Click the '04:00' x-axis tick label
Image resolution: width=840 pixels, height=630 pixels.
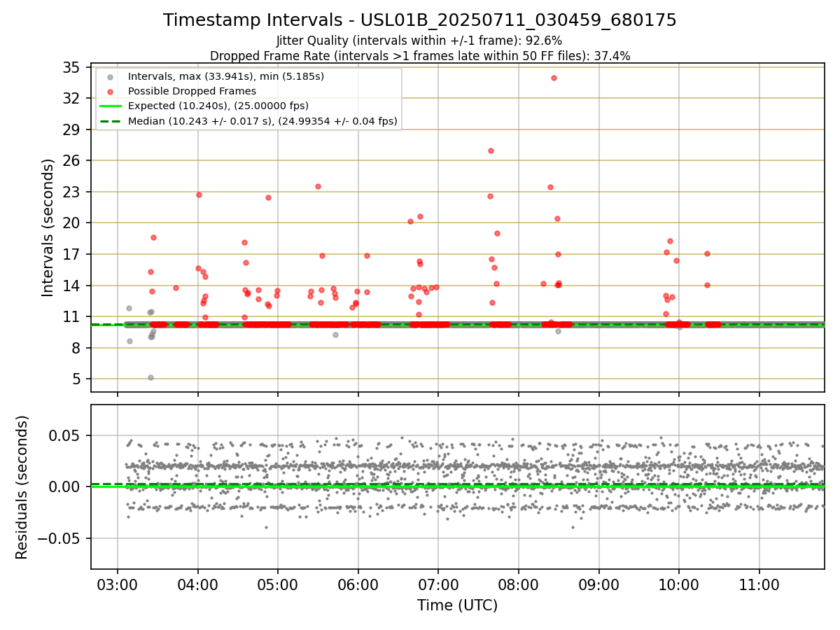(197, 584)
